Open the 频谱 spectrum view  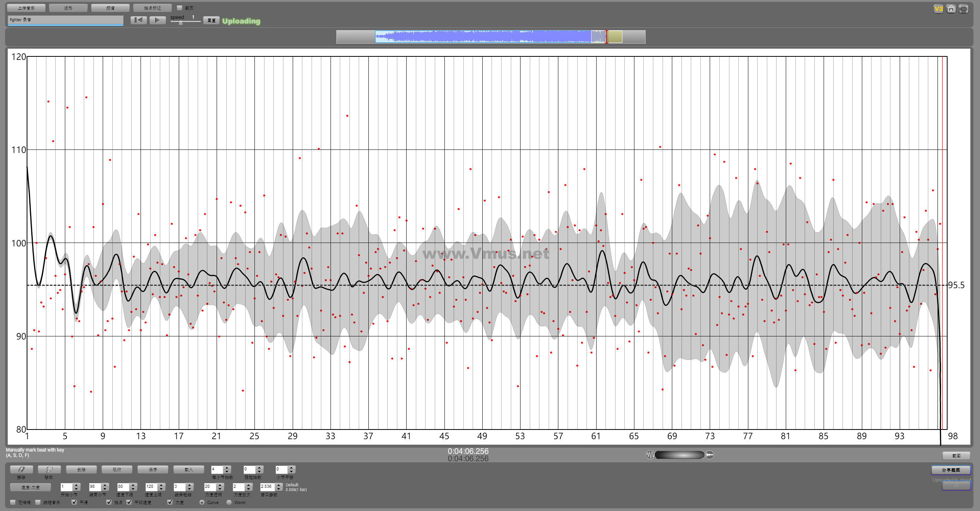click(x=110, y=8)
